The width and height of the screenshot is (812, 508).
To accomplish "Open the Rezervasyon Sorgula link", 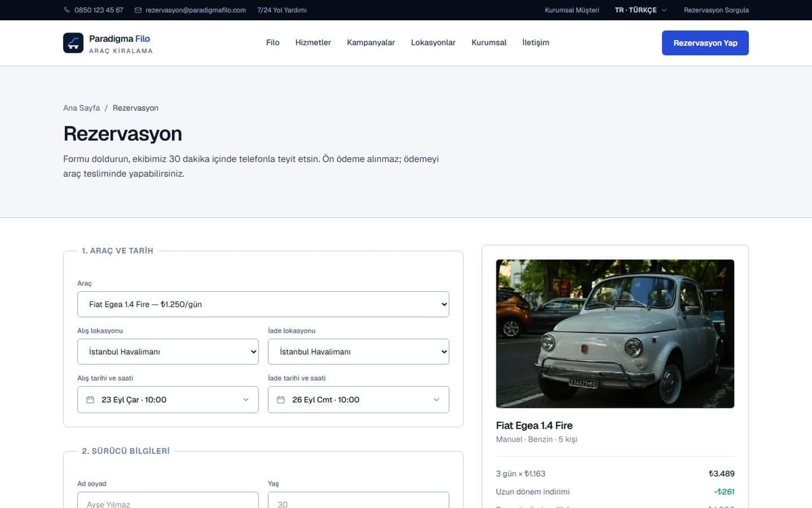I will [x=717, y=10].
